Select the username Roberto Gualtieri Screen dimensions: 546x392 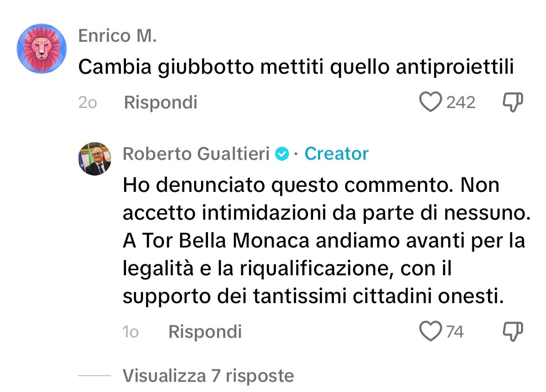[196, 153]
